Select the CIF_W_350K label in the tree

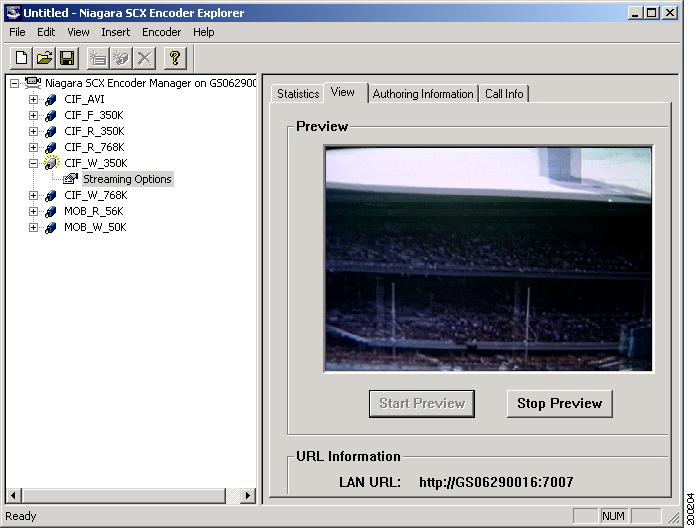95,163
